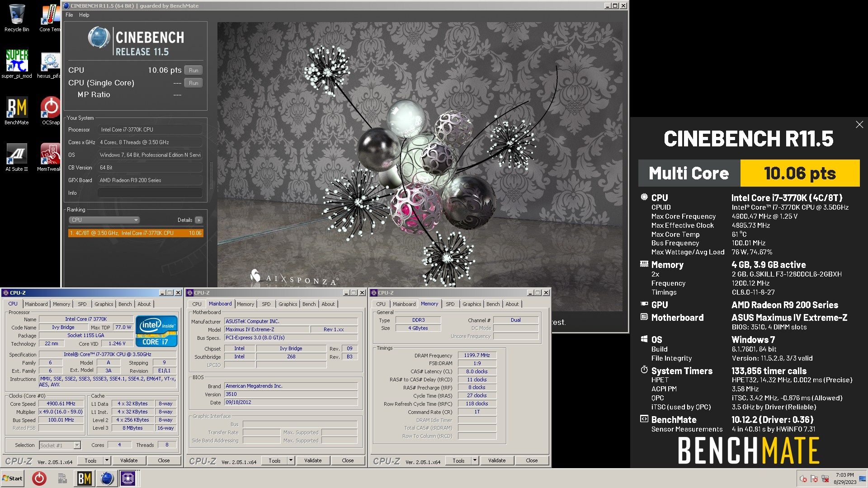Open the Socket #1 selection dropdown
This screenshot has height=488, width=868.
[60, 446]
